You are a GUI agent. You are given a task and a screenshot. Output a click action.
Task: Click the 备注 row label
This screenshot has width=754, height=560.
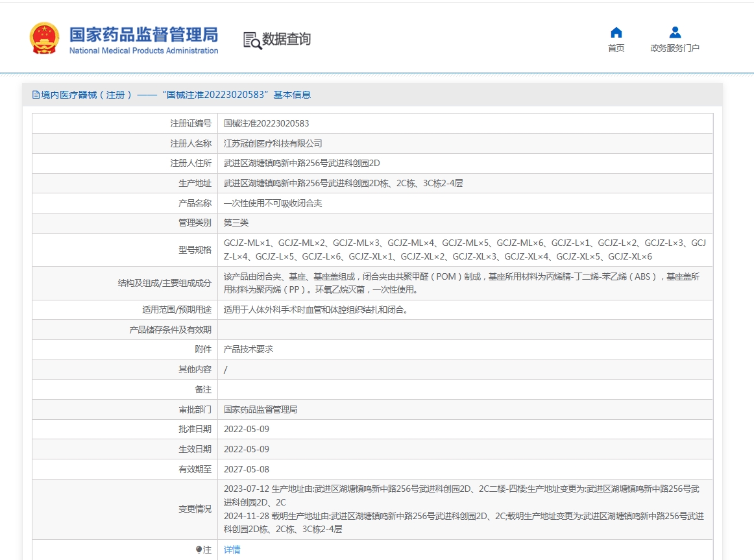pos(203,389)
